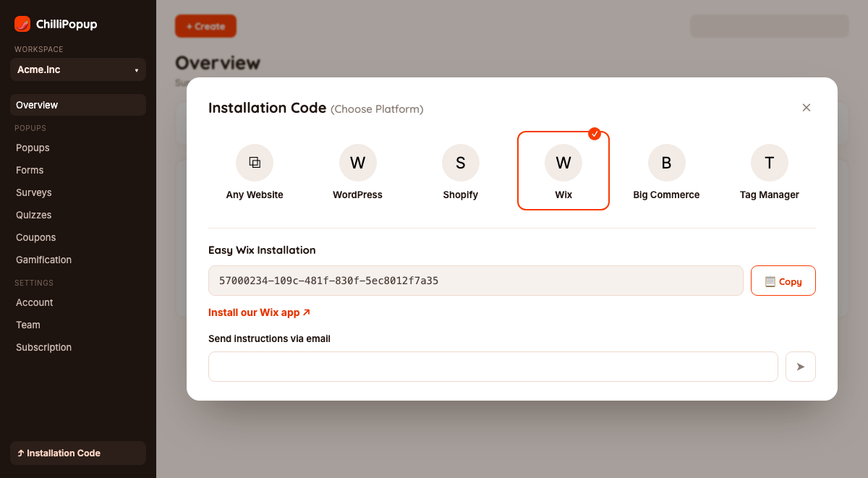Select the Tag Manager platform icon
Screen dimensions: 868x478
click(x=770, y=162)
